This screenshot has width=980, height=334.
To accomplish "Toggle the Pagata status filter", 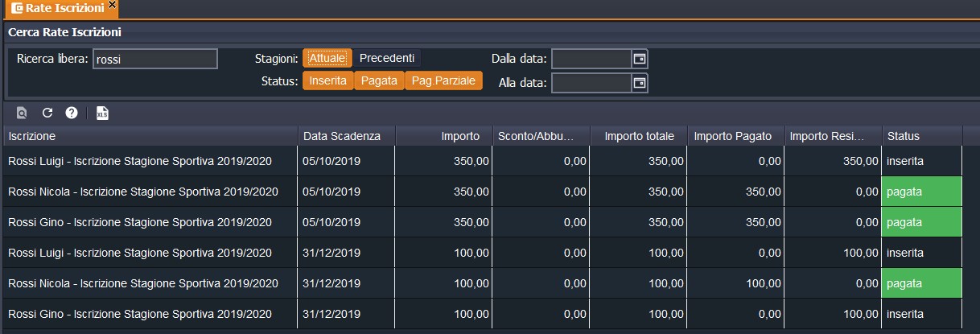I will [379, 81].
